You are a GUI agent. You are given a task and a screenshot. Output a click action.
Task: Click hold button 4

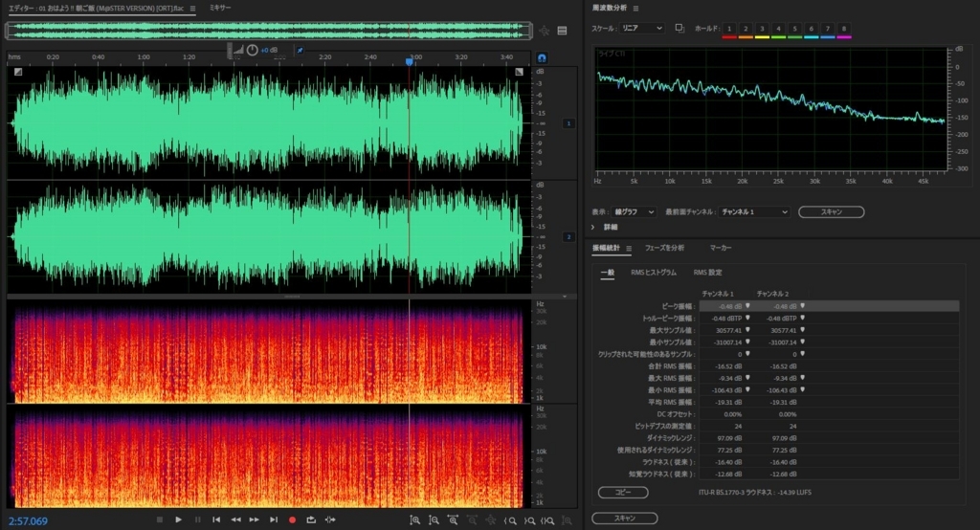778,29
